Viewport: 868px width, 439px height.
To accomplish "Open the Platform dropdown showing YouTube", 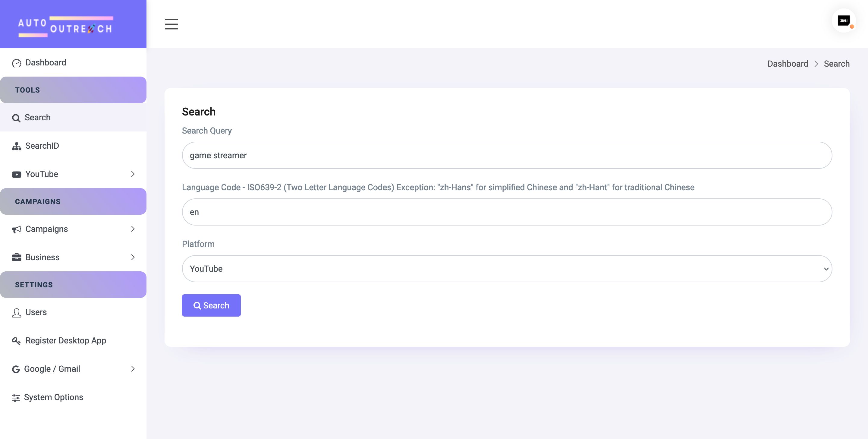I will 507,269.
